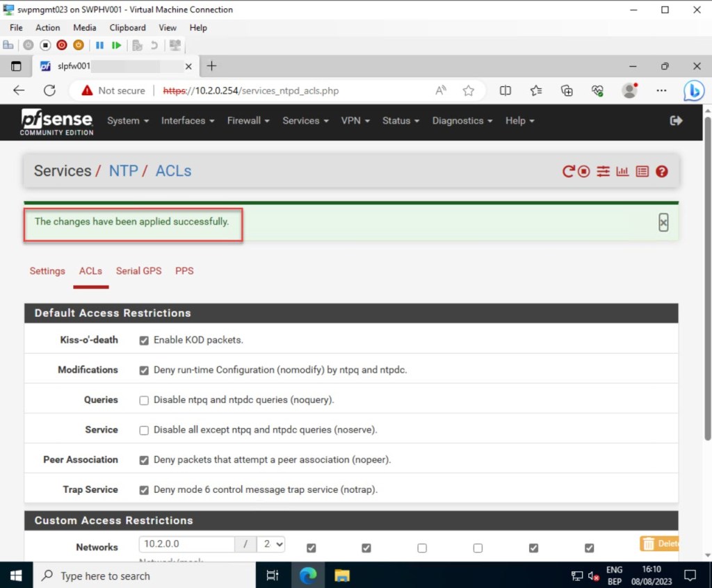Viewport: 712px width, 588px height.
Task: Click the pfSense logout icon
Action: [676, 121]
